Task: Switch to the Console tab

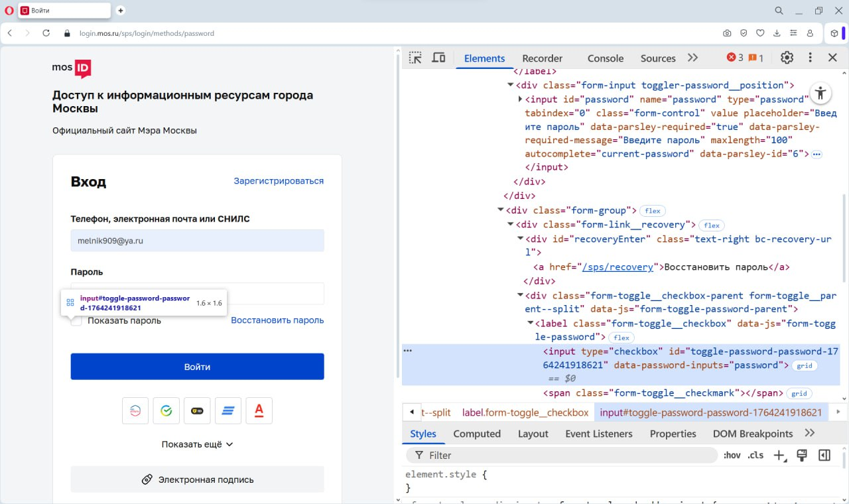Action: [x=605, y=58]
